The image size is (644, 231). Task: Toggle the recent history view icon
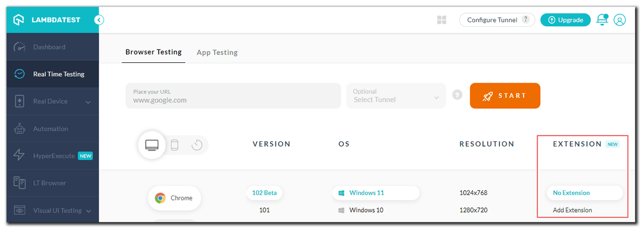point(196,145)
